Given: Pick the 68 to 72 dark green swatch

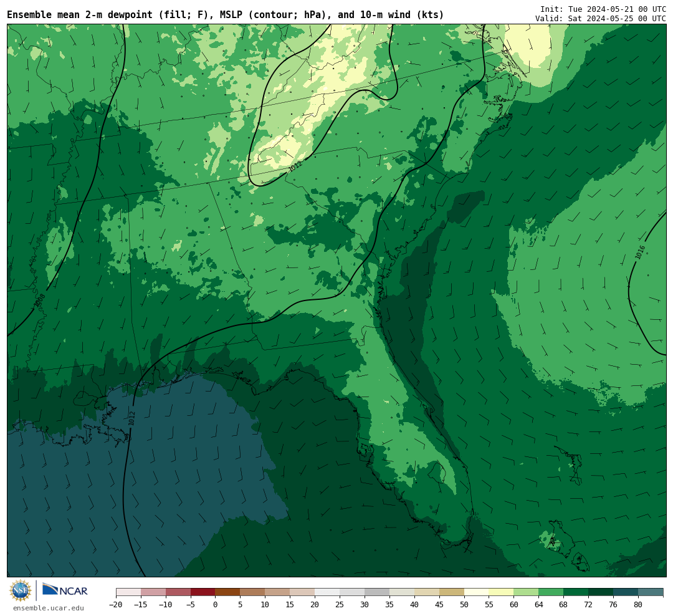Looking at the screenshot, I should (576, 592).
